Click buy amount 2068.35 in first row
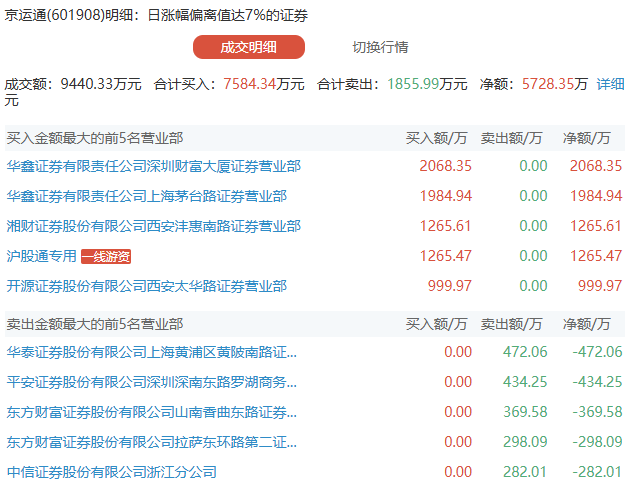Image resolution: width=642 pixels, height=502 pixels. click(445, 166)
